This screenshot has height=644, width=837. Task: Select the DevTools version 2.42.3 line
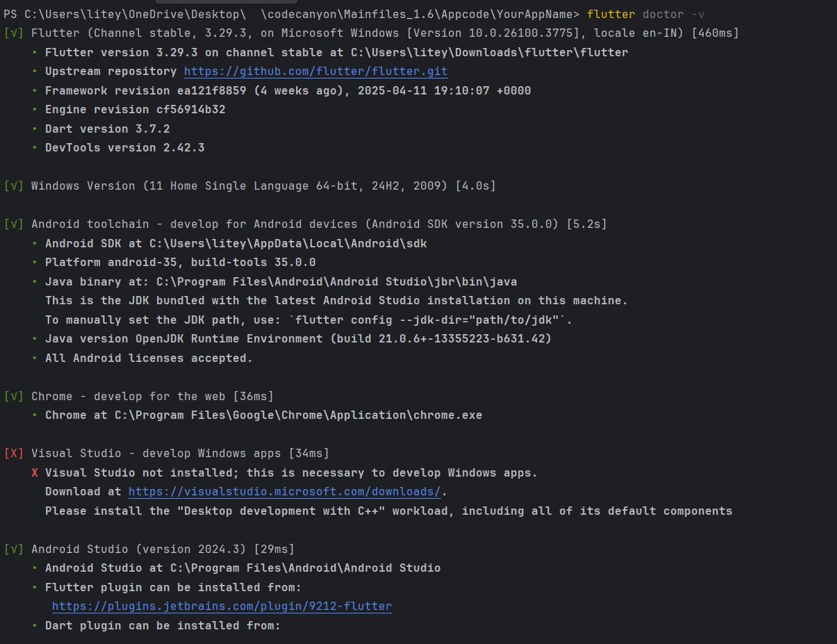125,148
